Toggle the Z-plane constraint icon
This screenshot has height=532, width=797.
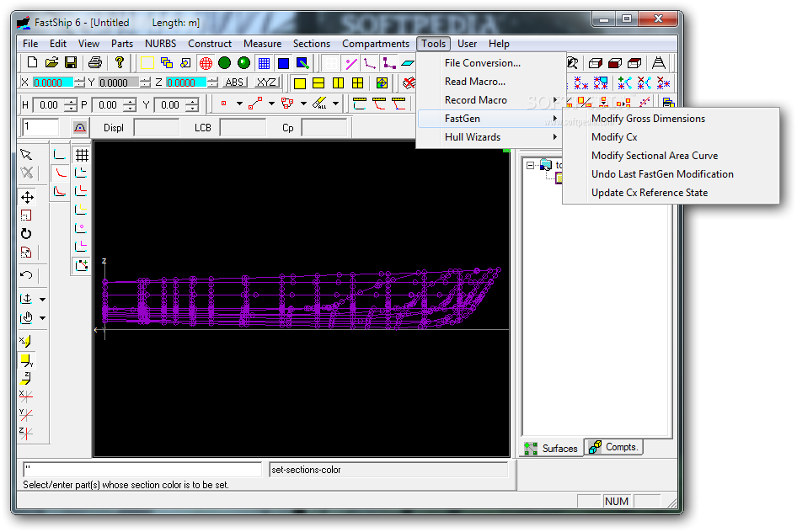click(x=26, y=378)
